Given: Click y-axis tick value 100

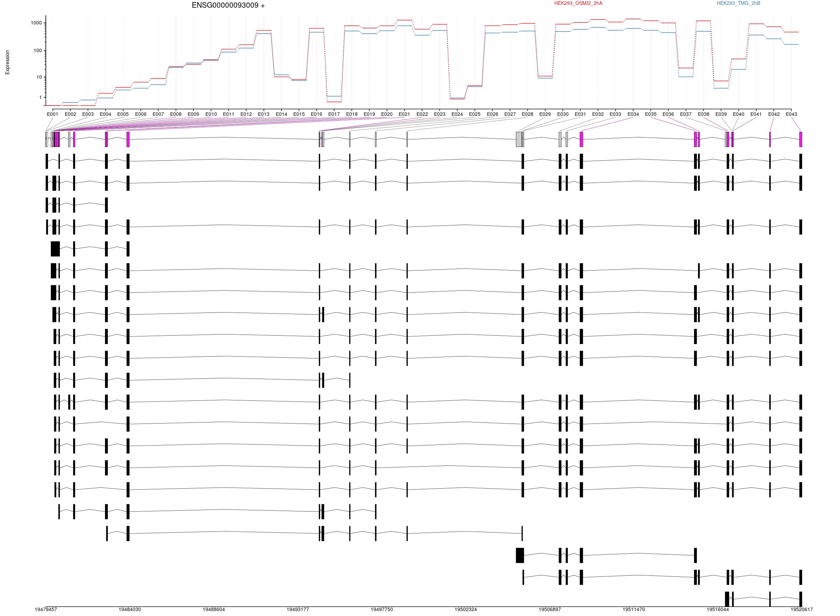Looking at the screenshot, I should (38, 50).
